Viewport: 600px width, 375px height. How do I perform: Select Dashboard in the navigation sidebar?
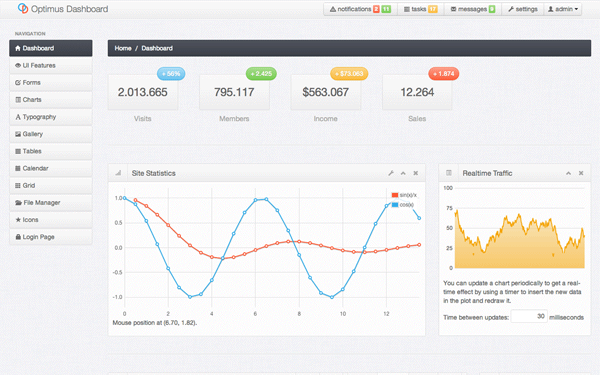pos(51,48)
